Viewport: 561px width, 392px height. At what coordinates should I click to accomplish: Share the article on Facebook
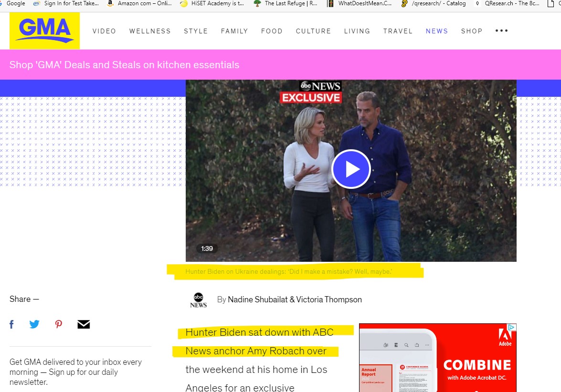[12, 324]
